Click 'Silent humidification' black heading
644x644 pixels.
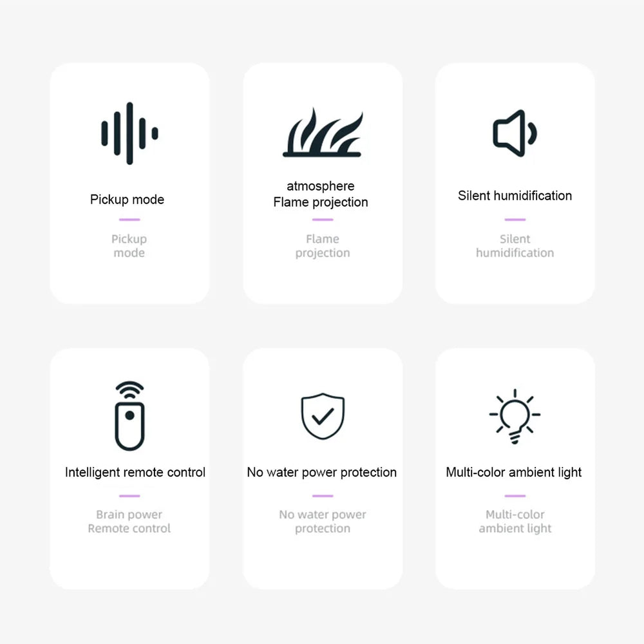[x=515, y=196]
